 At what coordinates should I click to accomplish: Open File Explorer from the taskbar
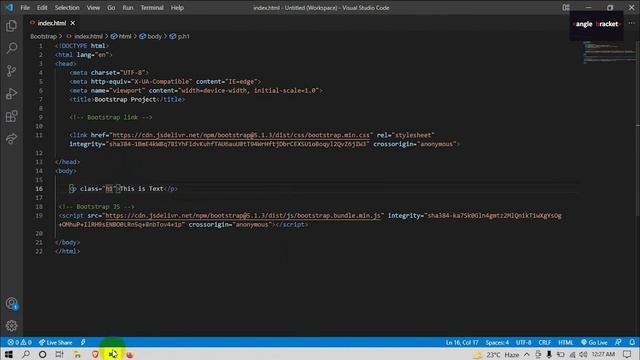pos(77,354)
